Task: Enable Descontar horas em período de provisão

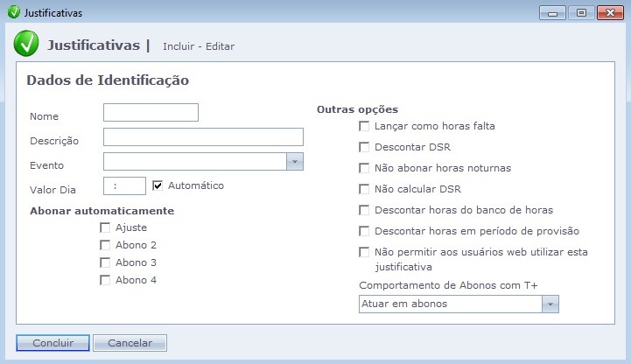Action: pyautogui.click(x=364, y=231)
